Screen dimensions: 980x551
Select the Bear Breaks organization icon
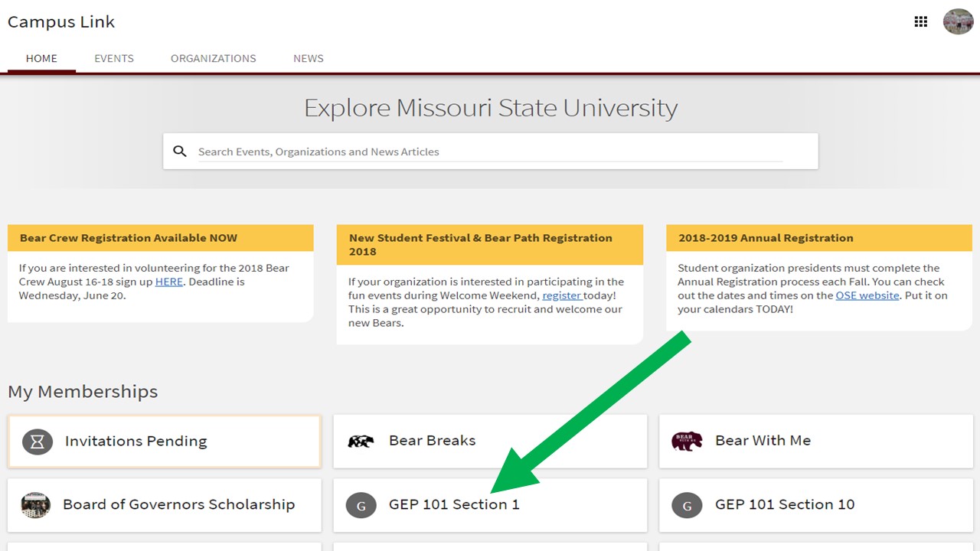[x=361, y=441]
